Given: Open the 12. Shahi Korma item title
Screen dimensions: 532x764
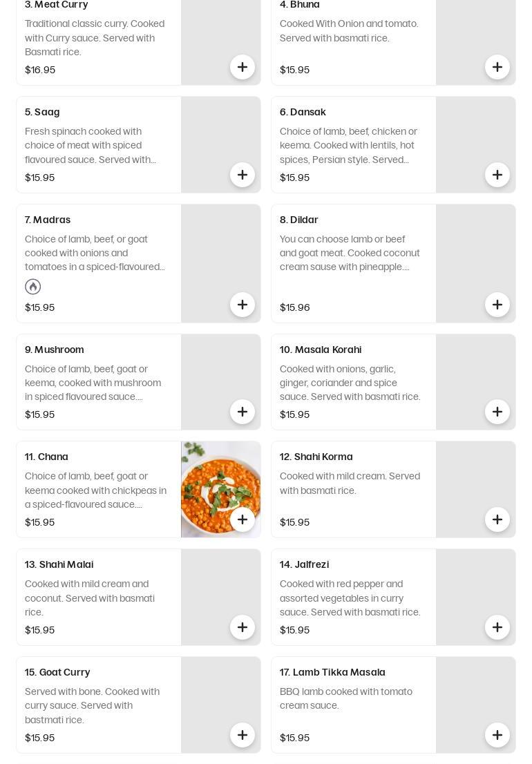Looking at the screenshot, I should point(316,457).
